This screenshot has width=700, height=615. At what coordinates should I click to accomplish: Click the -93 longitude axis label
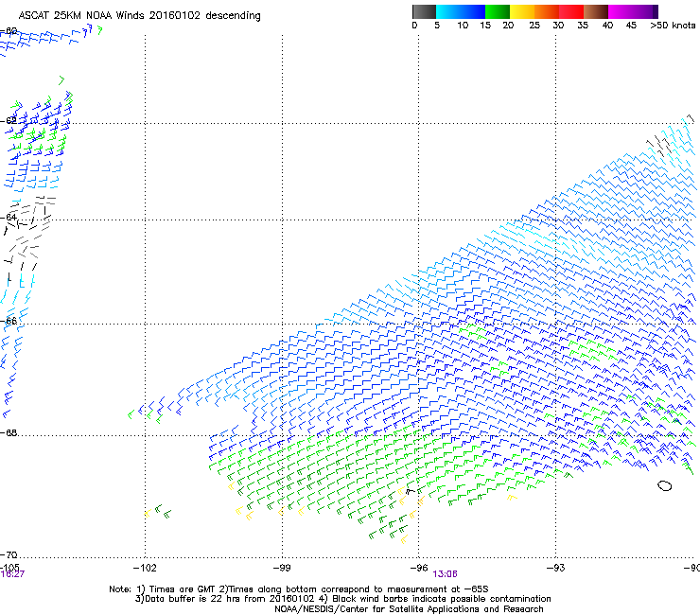click(x=555, y=568)
